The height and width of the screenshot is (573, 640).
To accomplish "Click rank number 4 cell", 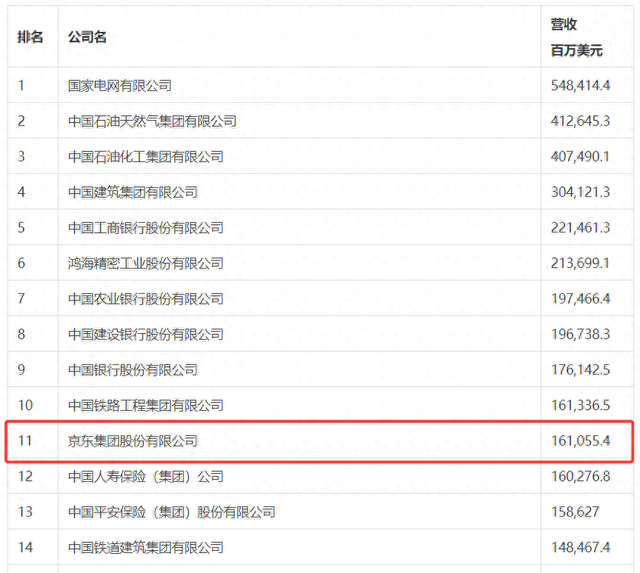I will [x=21, y=192].
